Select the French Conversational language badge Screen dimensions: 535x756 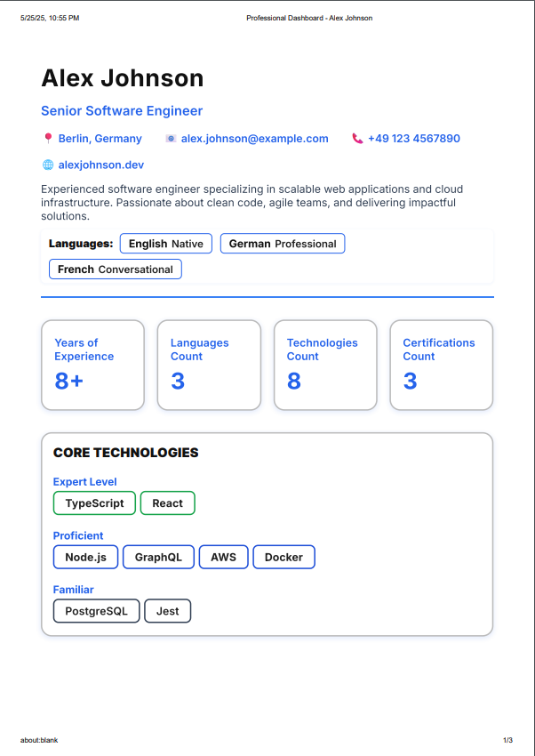[116, 269]
